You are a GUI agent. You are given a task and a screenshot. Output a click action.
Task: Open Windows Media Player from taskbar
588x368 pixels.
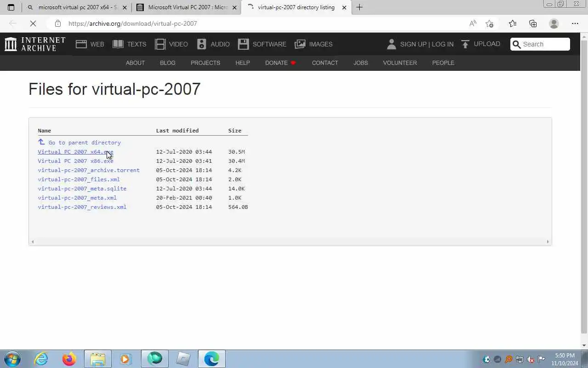(125, 359)
